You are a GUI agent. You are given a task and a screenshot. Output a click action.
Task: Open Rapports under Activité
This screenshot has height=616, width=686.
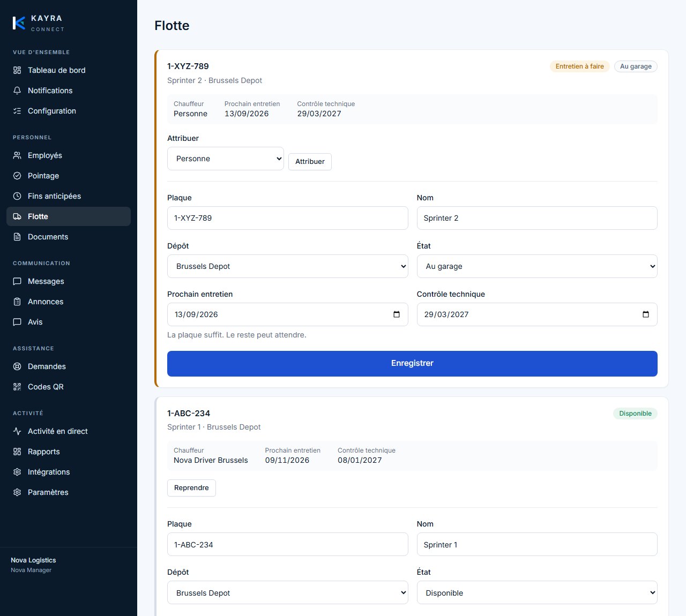pos(69,452)
